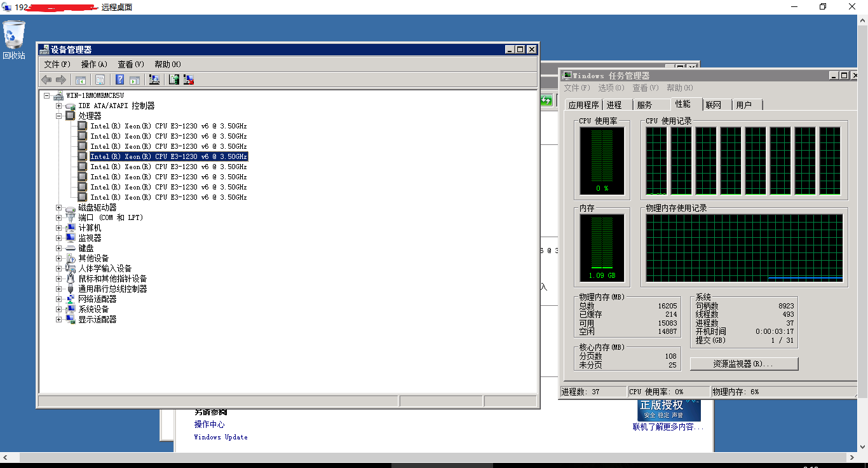The height and width of the screenshot is (468, 868).
Task: Expand the 计算机 node
Action: tap(58, 228)
